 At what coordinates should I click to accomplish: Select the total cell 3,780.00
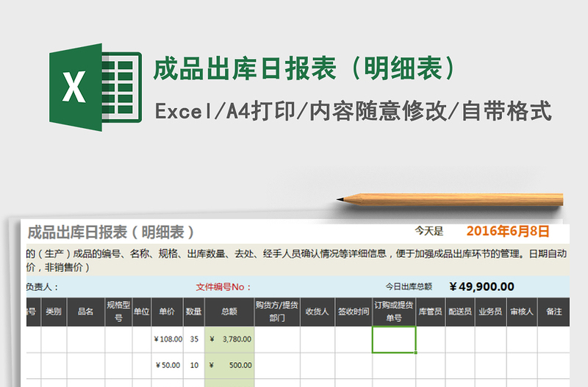pyautogui.click(x=229, y=339)
